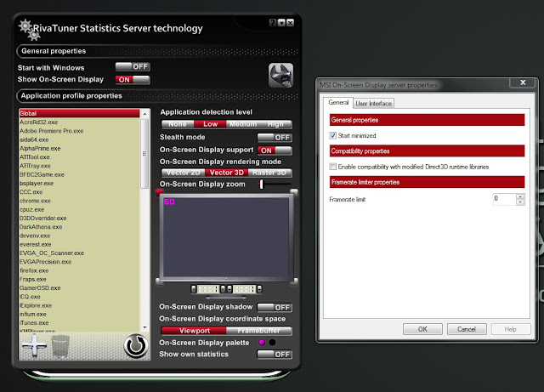Set detection level to Medium
The width and height of the screenshot is (544, 392).
point(243,124)
